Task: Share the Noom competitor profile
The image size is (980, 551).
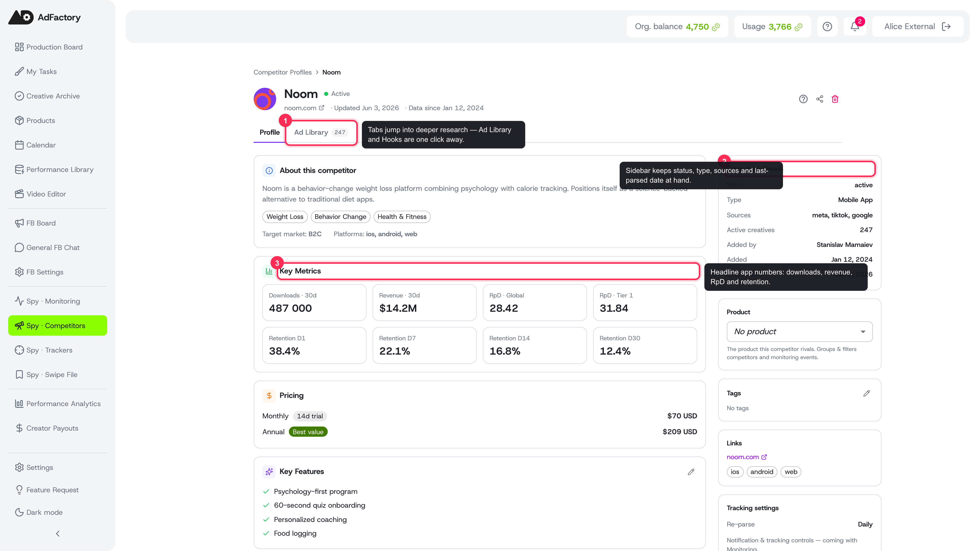Action: 819,99
